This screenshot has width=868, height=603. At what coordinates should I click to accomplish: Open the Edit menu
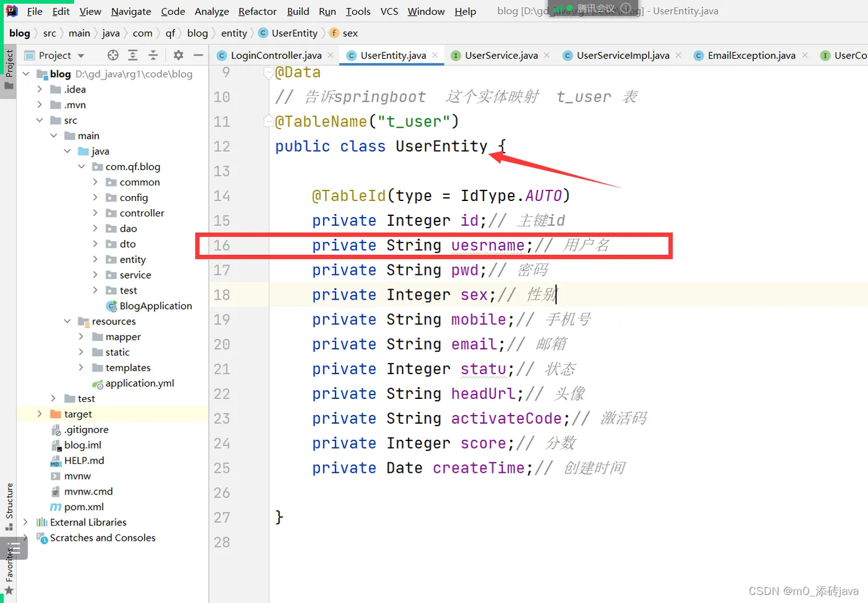click(x=61, y=11)
